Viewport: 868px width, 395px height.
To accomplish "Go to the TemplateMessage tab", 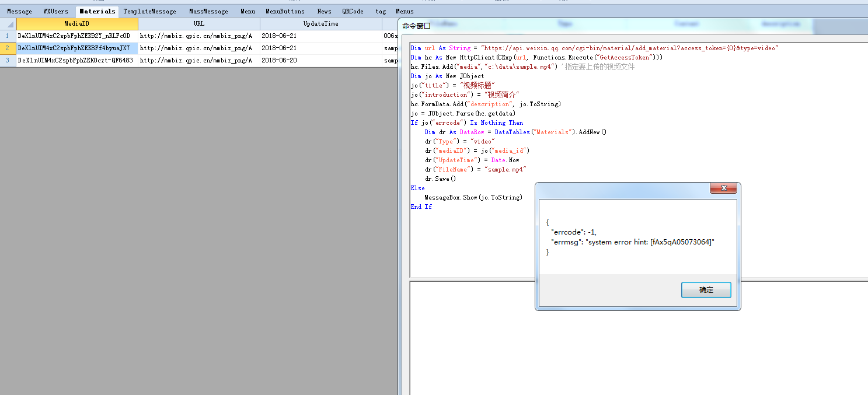I will click(x=149, y=11).
